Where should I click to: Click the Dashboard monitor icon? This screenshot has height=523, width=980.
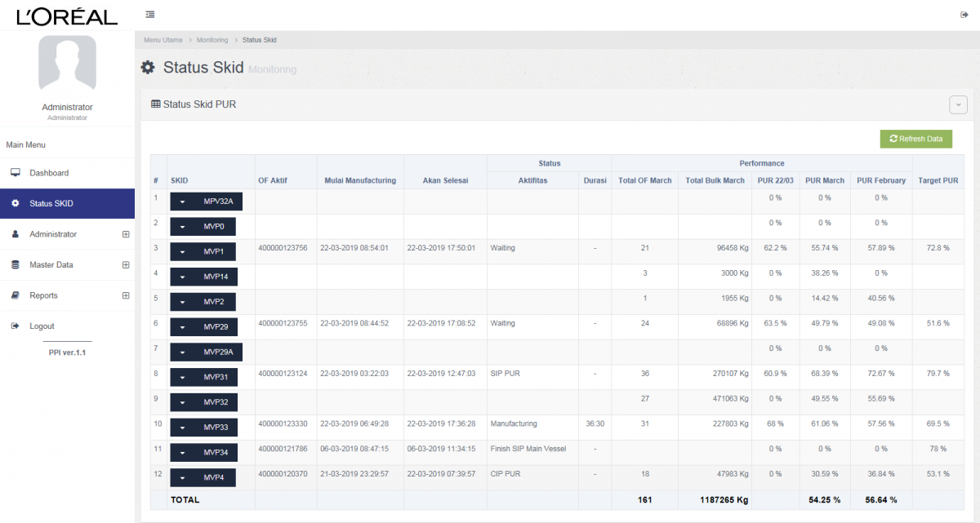point(15,173)
